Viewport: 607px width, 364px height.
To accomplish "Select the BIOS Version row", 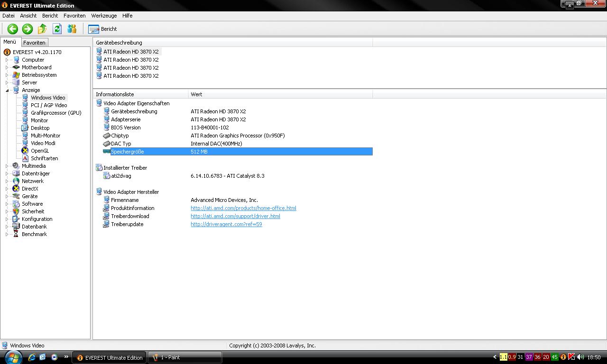I will coord(238,127).
